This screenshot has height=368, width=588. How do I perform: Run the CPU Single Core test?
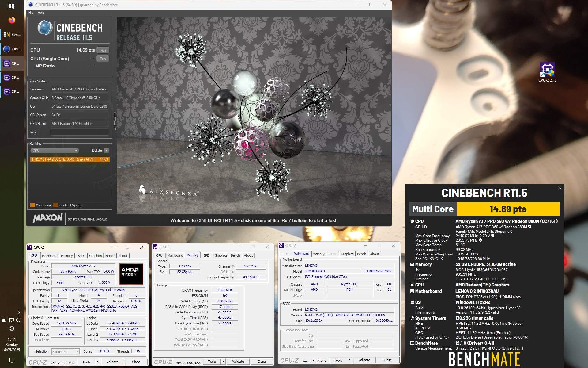click(103, 59)
